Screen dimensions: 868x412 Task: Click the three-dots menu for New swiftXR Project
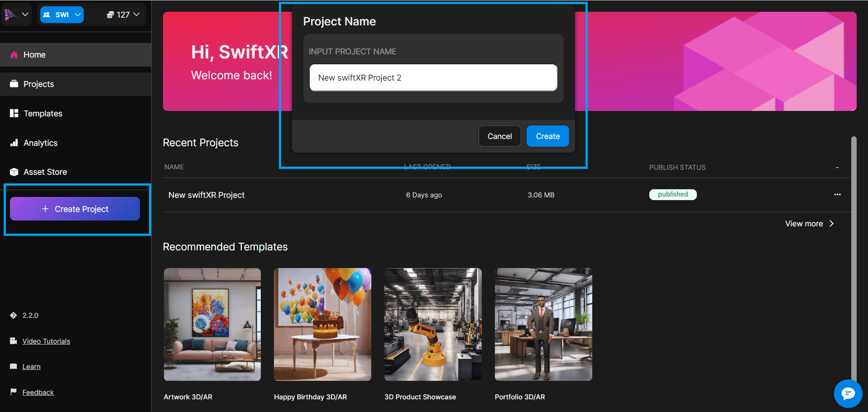(x=837, y=195)
